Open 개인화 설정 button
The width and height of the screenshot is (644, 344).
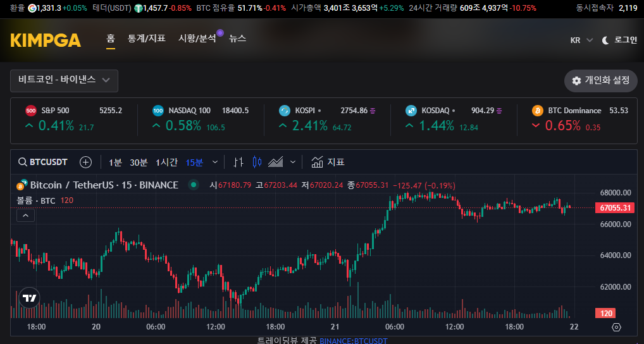click(x=601, y=80)
